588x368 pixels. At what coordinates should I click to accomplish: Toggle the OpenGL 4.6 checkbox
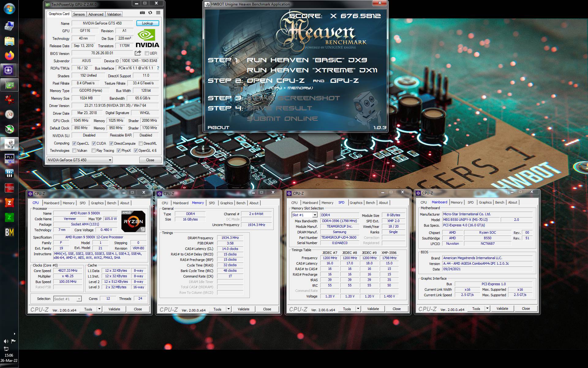[136, 151]
